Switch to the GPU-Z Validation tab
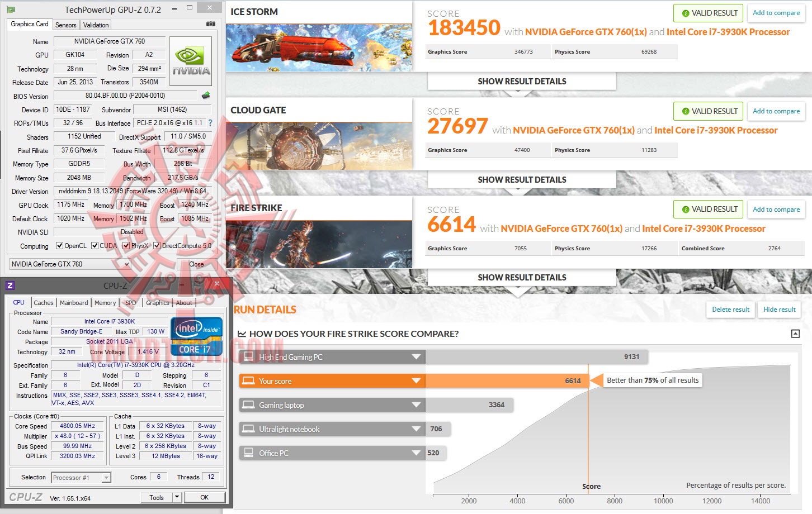This screenshot has height=514, width=812. 96,25
